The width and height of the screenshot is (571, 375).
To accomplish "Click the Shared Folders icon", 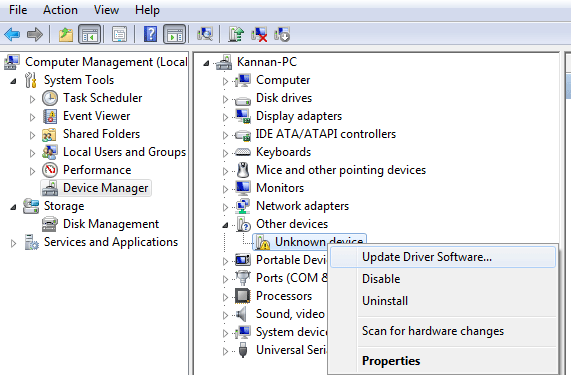I will (49, 134).
